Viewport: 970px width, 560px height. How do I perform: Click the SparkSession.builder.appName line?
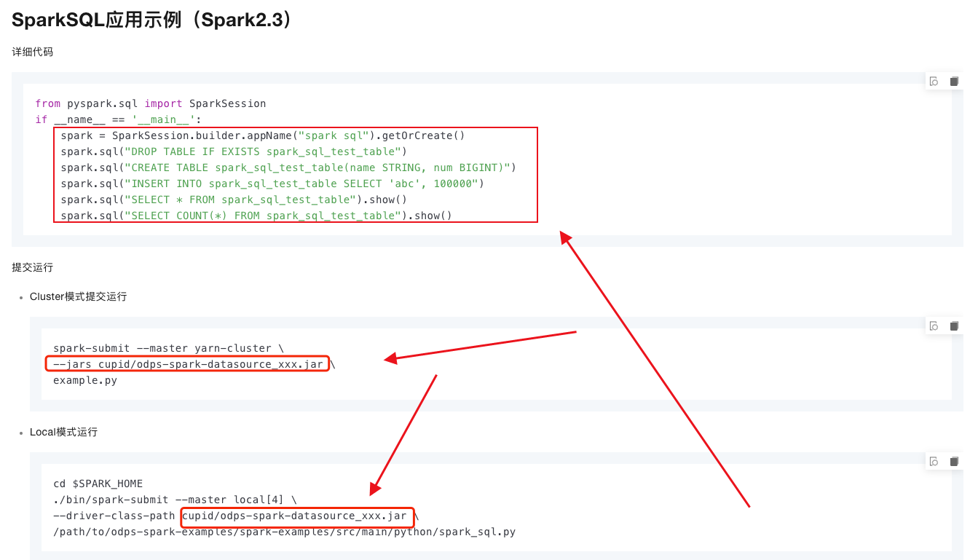click(x=263, y=135)
